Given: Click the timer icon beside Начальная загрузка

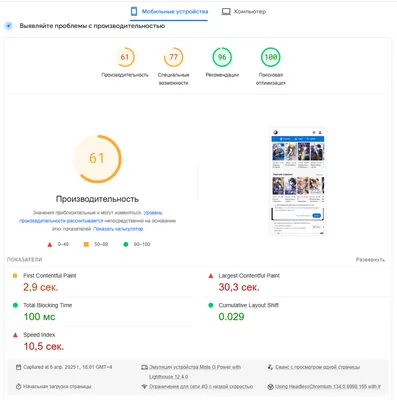Looking at the screenshot, I should pos(19,387).
